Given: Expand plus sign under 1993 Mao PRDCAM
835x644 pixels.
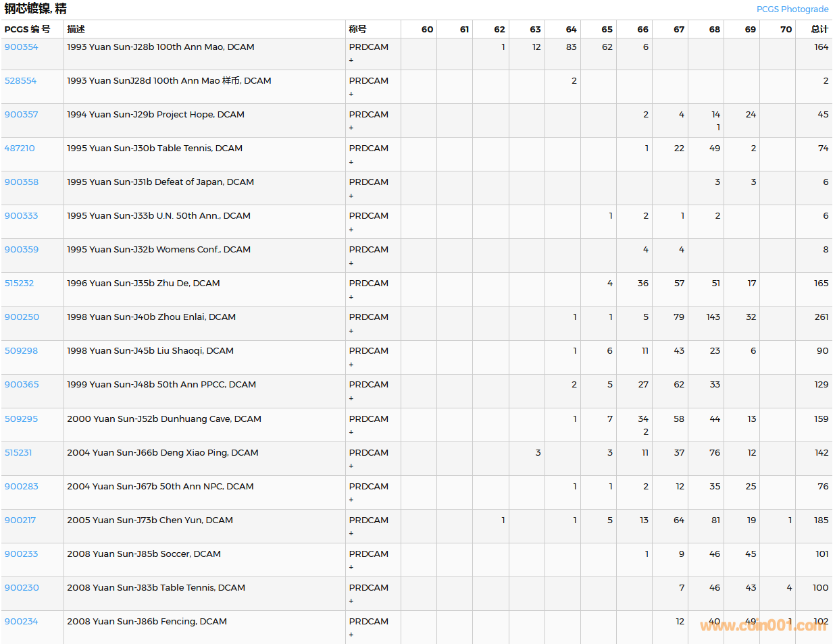Looking at the screenshot, I should (351, 60).
